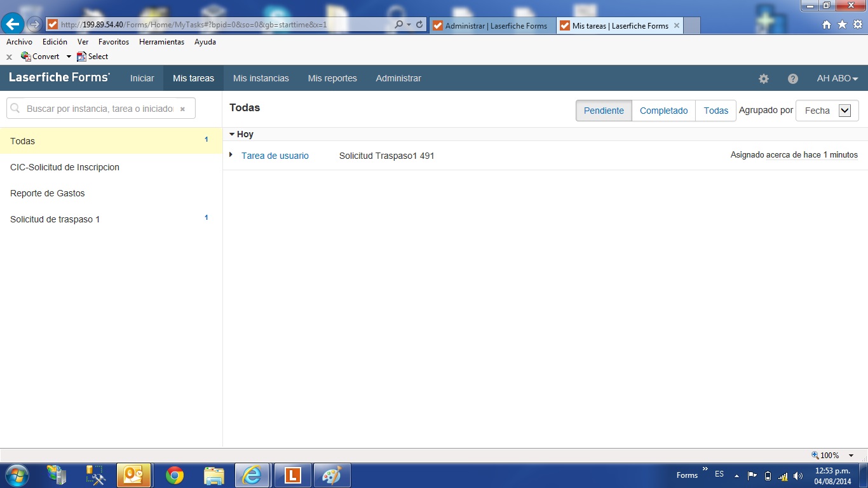Close the Convert toolbar with its X

click(x=9, y=57)
